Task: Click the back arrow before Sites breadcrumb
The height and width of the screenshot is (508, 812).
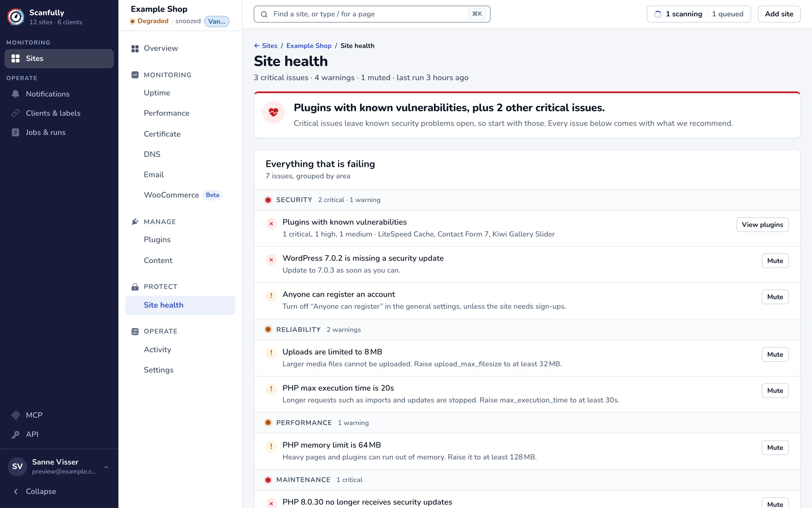Action: [x=257, y=46]
